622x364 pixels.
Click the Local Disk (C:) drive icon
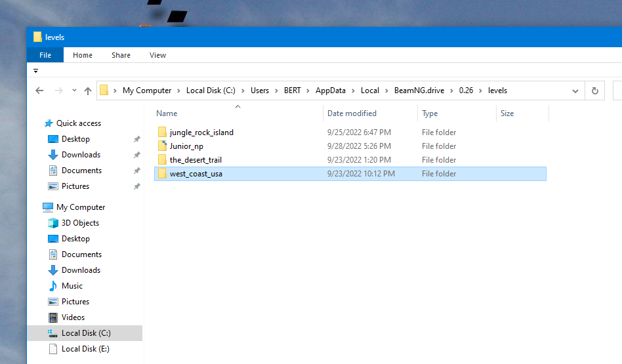pyautogui.click(x=52, y=333)
